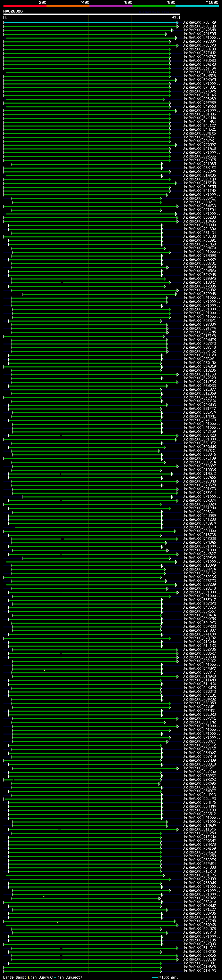Select label UniRef100_Q7Q597
This screenshot has height=980, width=222.
click(199, 145)
